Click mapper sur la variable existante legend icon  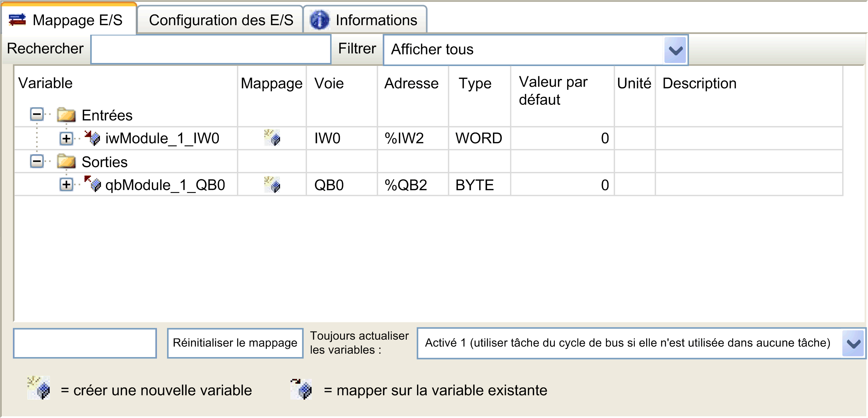[x=301, y=389]
